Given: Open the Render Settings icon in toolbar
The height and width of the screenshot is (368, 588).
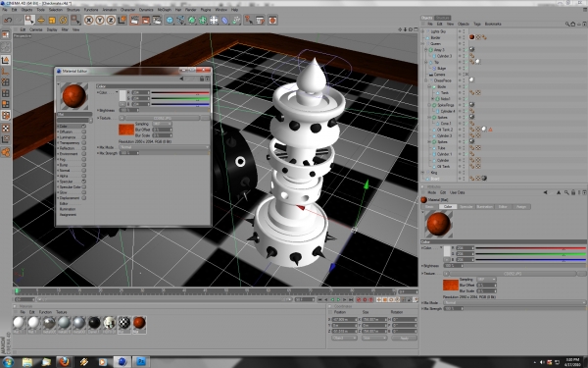Looking at the screenshot, I should 157,20.
